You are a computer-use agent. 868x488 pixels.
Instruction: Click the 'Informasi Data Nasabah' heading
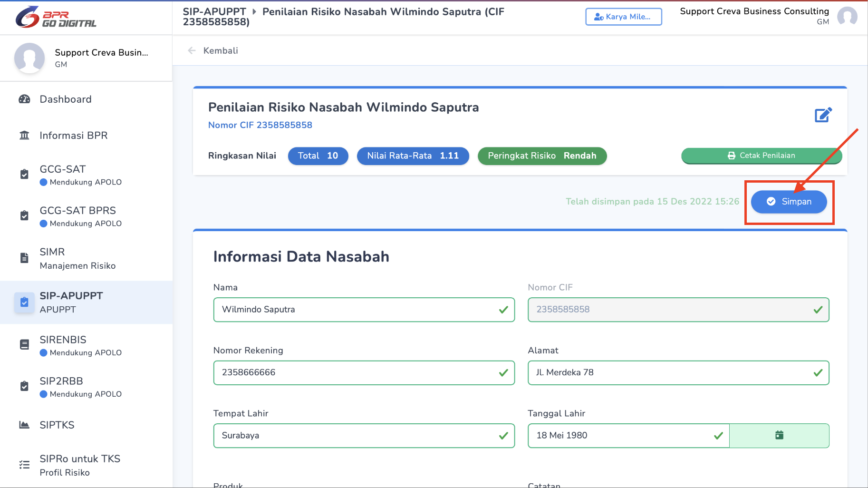point(301,257)
